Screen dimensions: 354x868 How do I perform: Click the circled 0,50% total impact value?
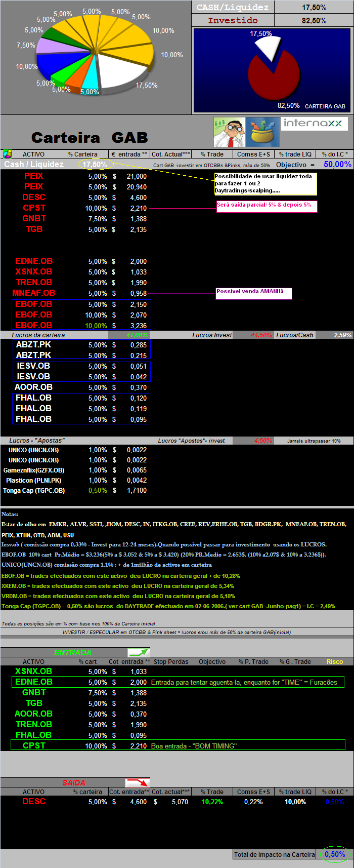click(x=335, y=854)
